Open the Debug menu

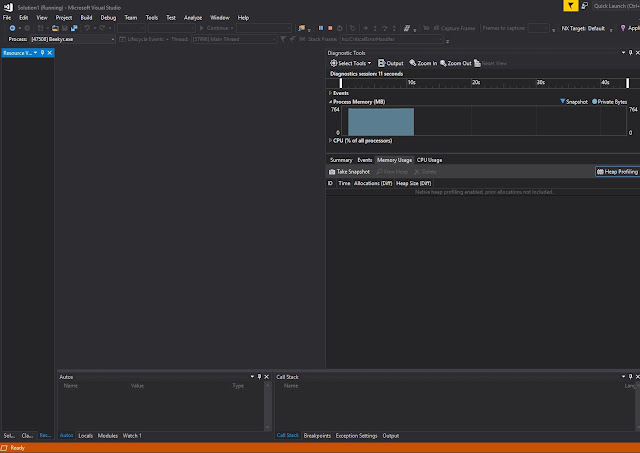[108, 18]
